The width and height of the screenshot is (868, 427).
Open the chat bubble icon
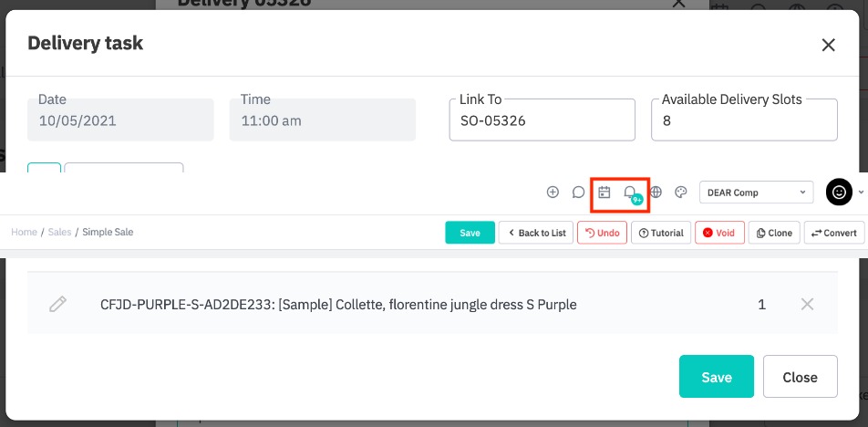click(x=578, y=193)
